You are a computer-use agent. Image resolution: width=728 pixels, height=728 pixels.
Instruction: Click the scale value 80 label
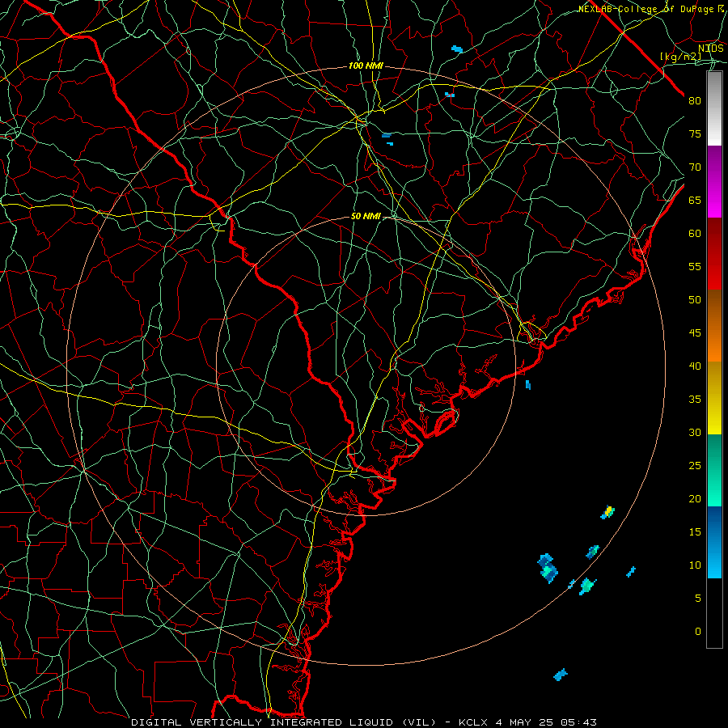click(695, 101)
